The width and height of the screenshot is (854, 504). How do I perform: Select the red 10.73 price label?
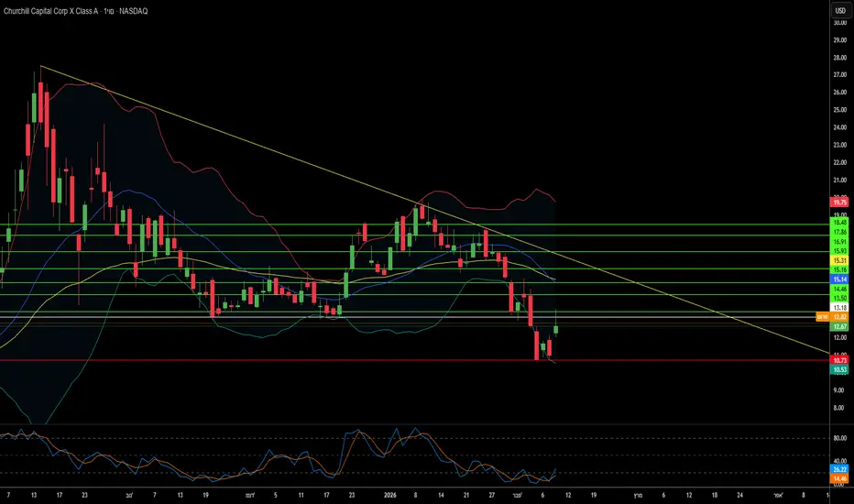(x=838, y=361)
